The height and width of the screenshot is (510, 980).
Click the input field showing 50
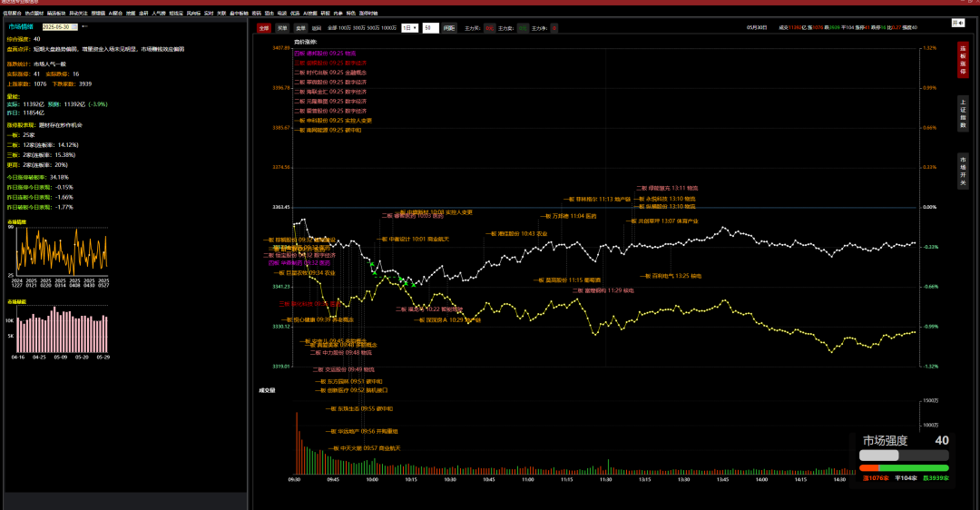click(431, 28)
